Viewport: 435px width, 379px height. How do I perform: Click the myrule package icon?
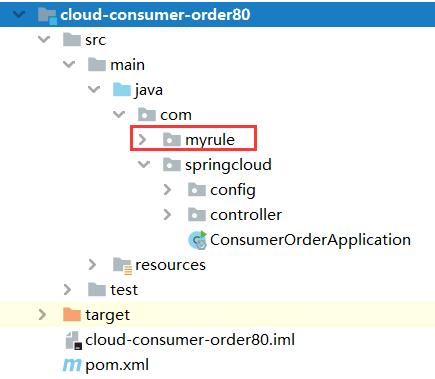click(172, 139)
